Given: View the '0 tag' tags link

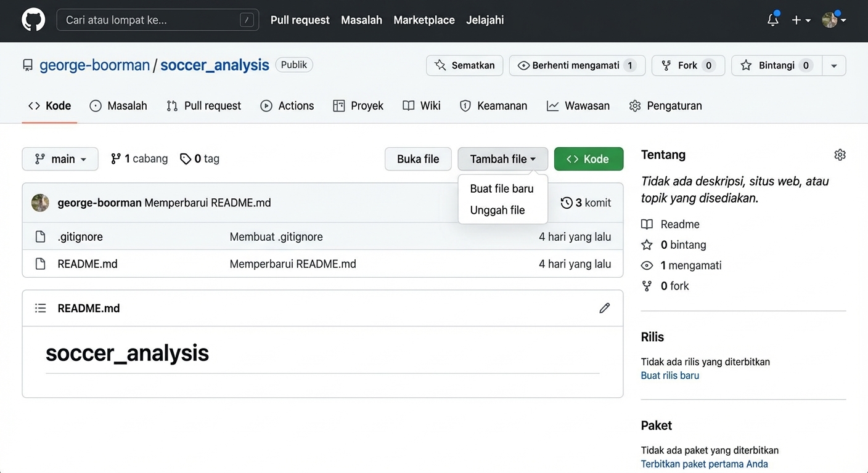Looking at the screenshot, I should coord(200,159).
